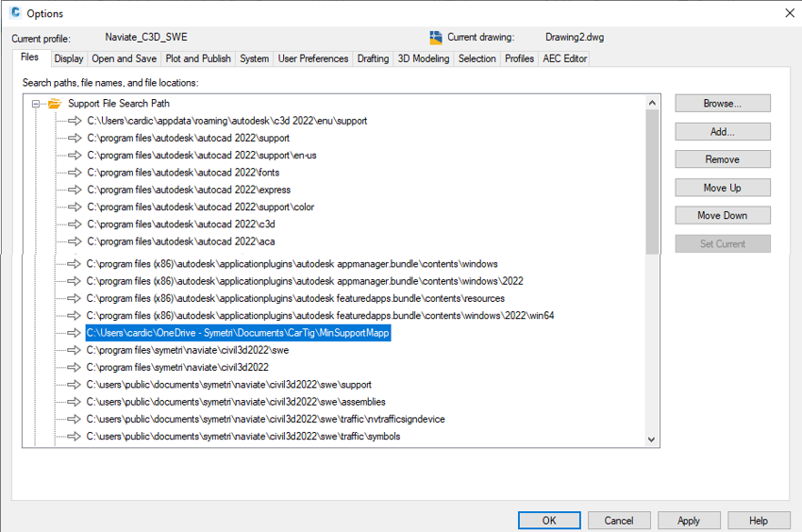Click the Browse... button
802x532 pixels.
(x=722, y=104)
